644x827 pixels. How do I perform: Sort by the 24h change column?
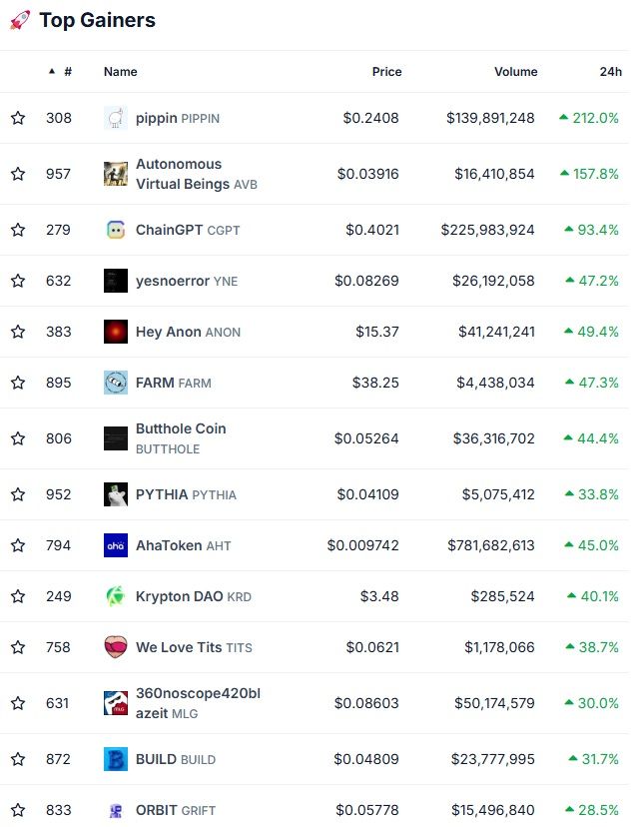click(611, 72)
